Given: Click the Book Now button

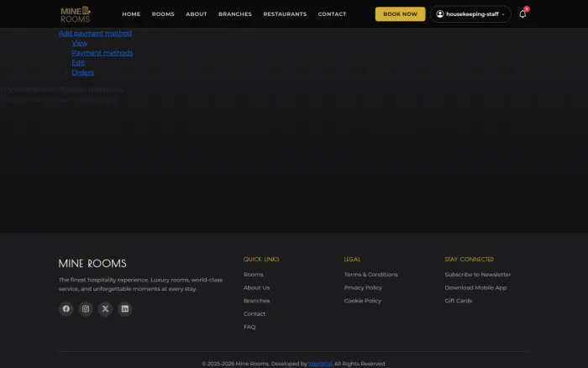Looking at the screenshot, I should (x=400, y=14).
